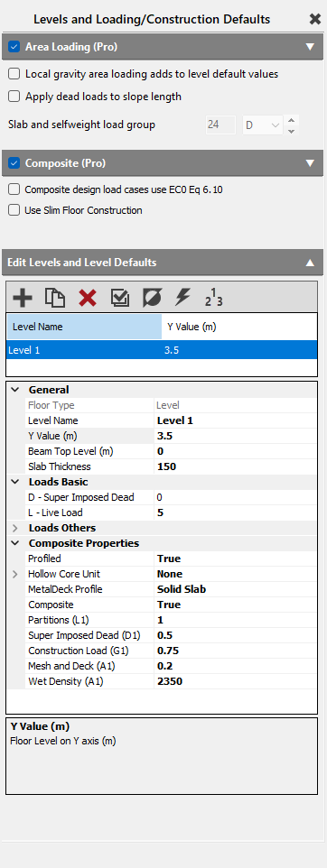The height and width of the screenshot is (868, 327).
Task: Change MetalDeck Profile value Solid Slab
Action: coord(235,589)
